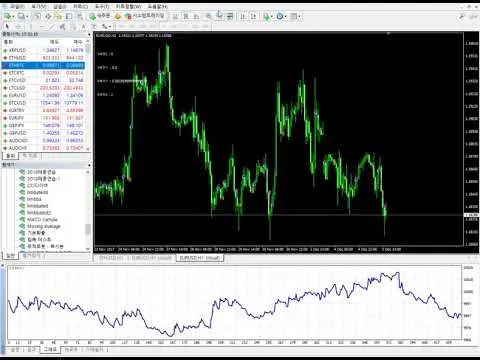Toggle the Terminal panel icon
This screenshot has width=480, height=360.
[x=69, y=16]
